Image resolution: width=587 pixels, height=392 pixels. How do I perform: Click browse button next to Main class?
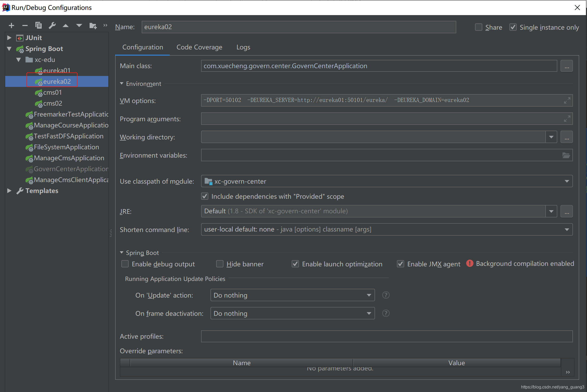coord(567,66)
